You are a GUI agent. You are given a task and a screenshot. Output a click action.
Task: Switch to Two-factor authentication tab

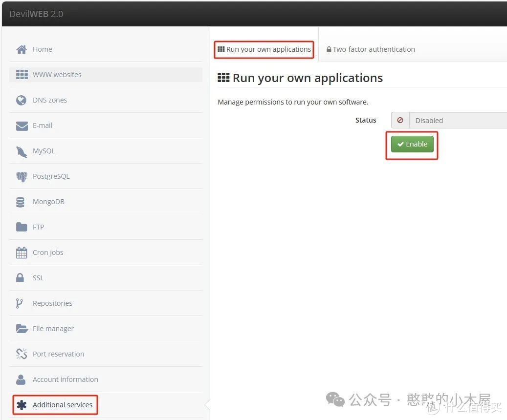[x=371, y=49]
